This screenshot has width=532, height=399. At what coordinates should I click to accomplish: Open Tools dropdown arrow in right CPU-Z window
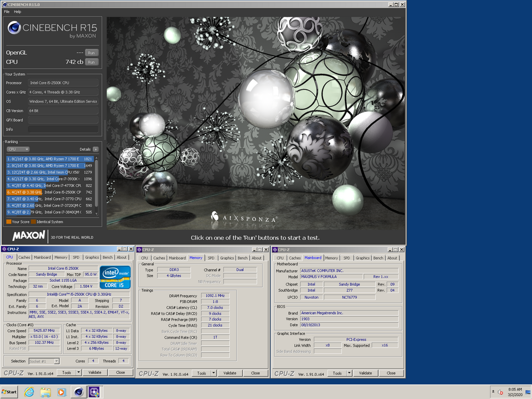coord(349,373)
